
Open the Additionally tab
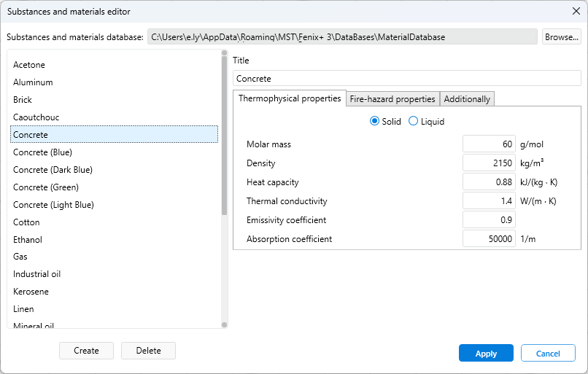[467, 99]
